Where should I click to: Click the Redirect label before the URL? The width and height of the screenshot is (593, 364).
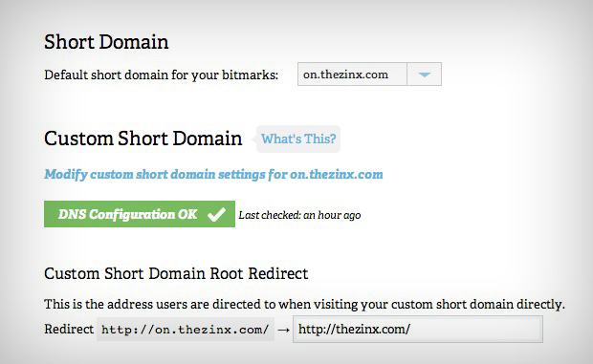(x=69, y=329)
